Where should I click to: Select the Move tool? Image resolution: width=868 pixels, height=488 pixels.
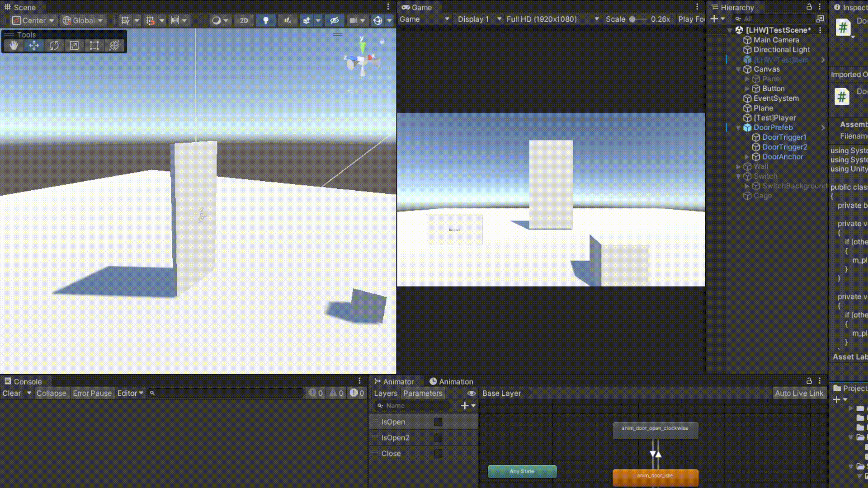(x=34, y=46)
